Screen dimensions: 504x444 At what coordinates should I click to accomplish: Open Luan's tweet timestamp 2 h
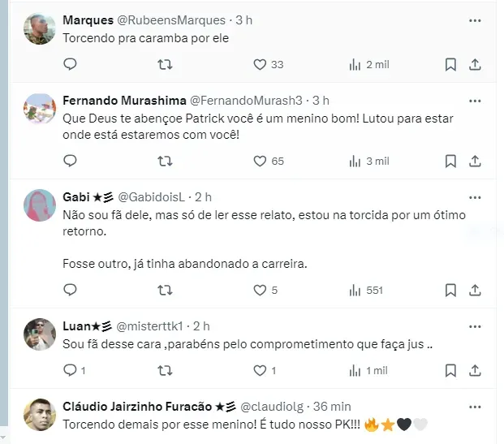[x=203, y=325]
